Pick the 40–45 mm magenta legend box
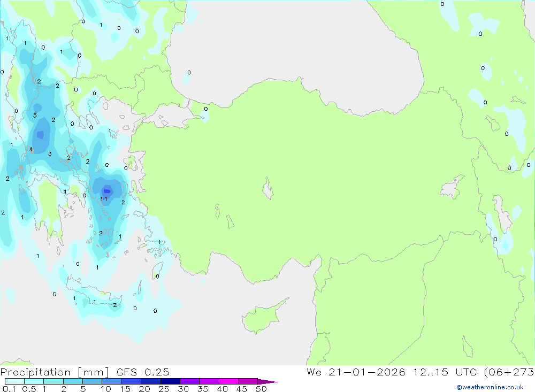Screen dimensions: 535x392 (x=228, y=381)
